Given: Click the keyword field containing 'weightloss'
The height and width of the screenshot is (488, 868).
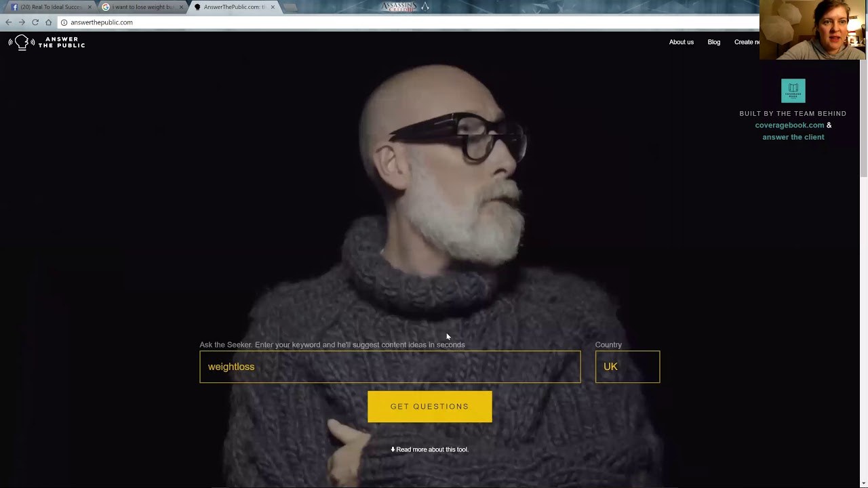Looking at the screenshot, I should [390, 367].
